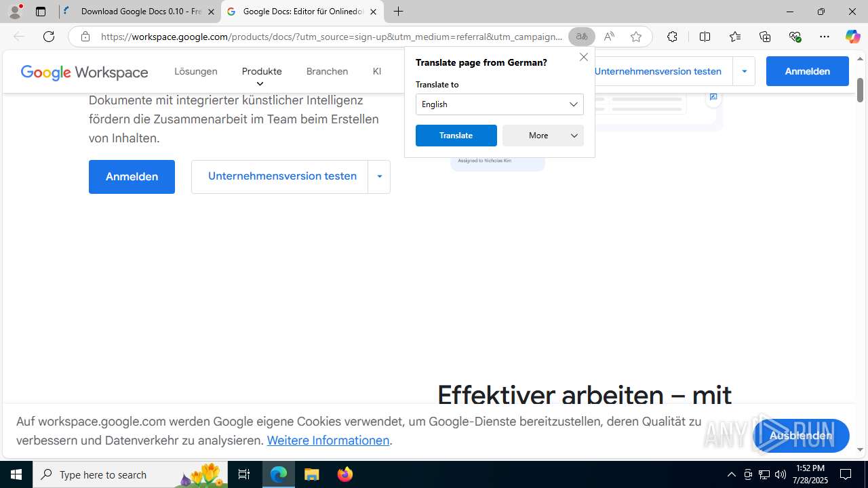Show hidden system tray icons
The width and height of the screenshot is (868, 488).
coord(731,474)
